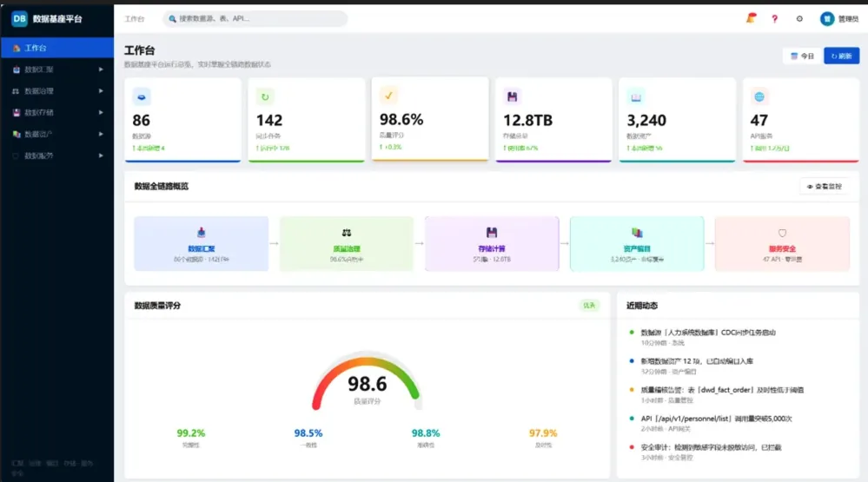Open the 管理员 user name label
This screenshot has height=482, width=868.
848,19
